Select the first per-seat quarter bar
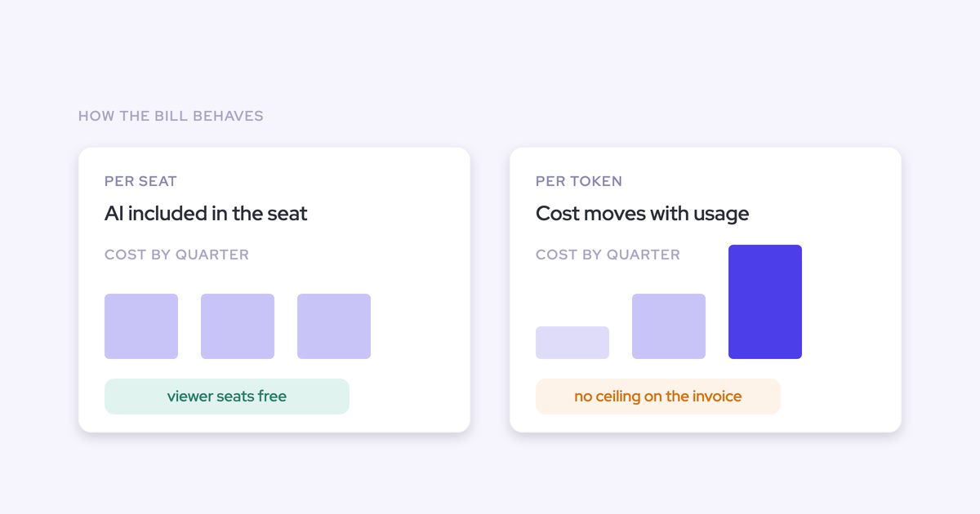The image size is (980, 514). tap(141, 326)
